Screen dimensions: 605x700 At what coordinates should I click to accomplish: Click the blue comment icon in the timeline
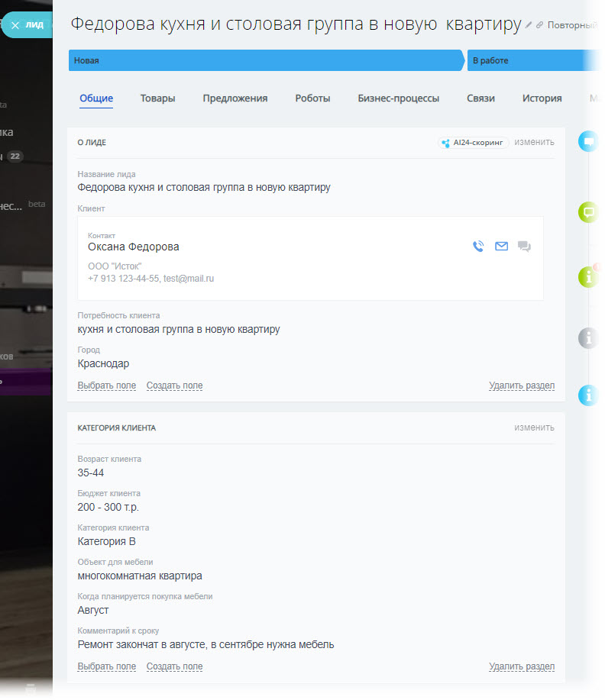click(588, 141)
